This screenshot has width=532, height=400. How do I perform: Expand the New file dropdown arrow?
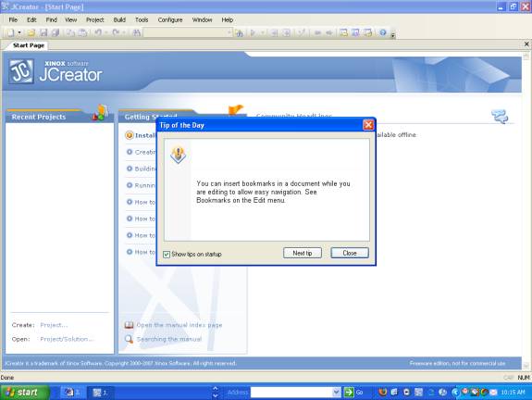(19, 32)
